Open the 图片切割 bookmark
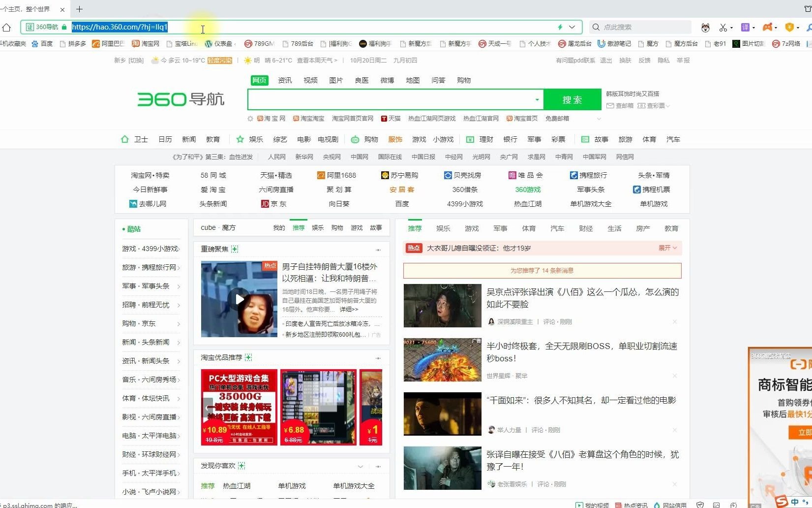This screenshot has height=508, width=812. pyautogui.click(x=748, y=44)
